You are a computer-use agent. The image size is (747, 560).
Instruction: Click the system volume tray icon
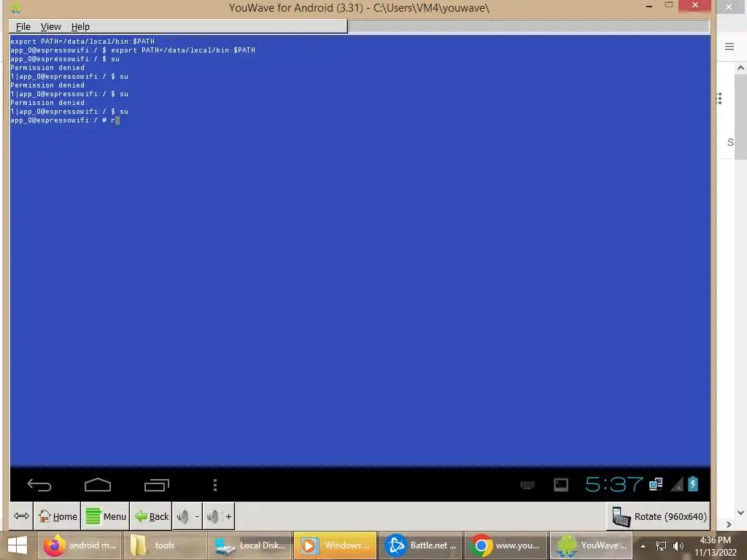678,545
